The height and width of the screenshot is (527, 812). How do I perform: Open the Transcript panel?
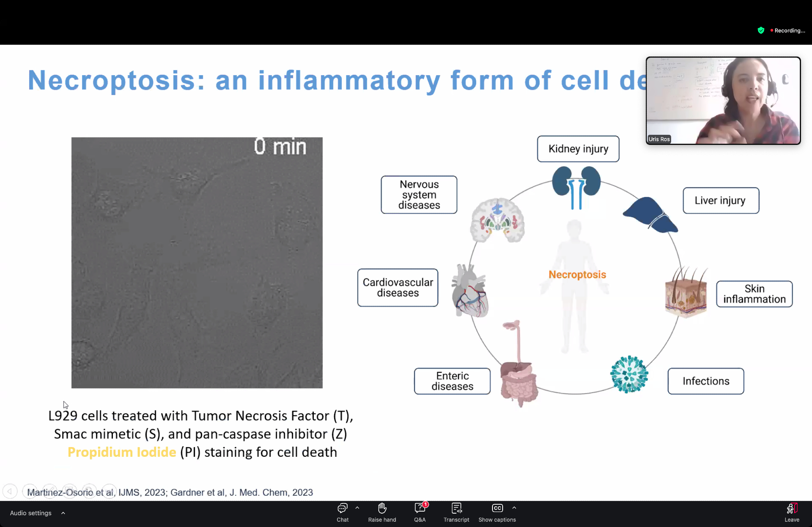click(456, 512)
